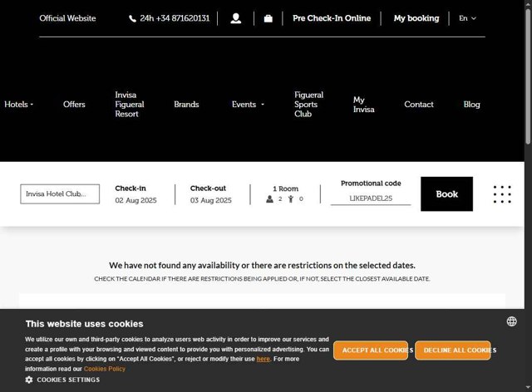Open the Blog menu item

(471, 105)
